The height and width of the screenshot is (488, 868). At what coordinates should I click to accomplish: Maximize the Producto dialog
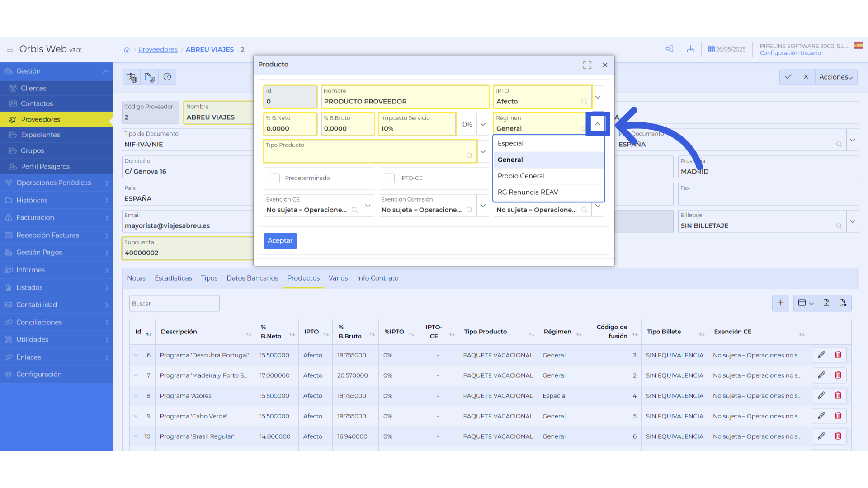pos(587,65)
